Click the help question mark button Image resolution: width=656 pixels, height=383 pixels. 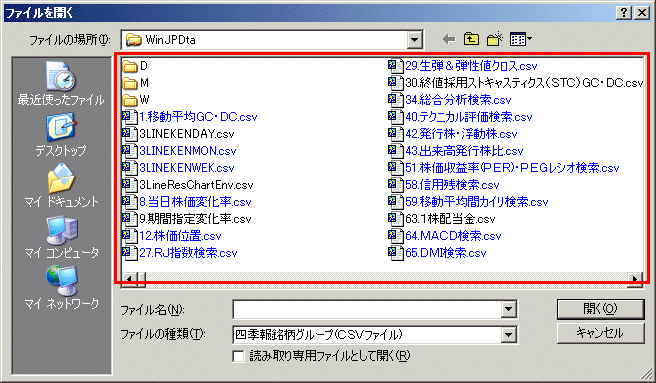624,13
